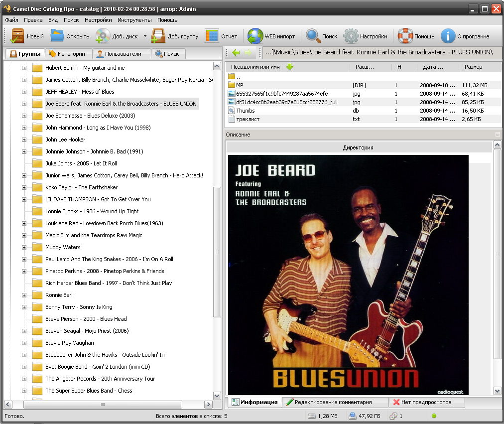This screenshot has height=424, width=504.
Task: Select Lonnie Brooks - 1986 - Wound Up Tight
Action: coord(92,211)
